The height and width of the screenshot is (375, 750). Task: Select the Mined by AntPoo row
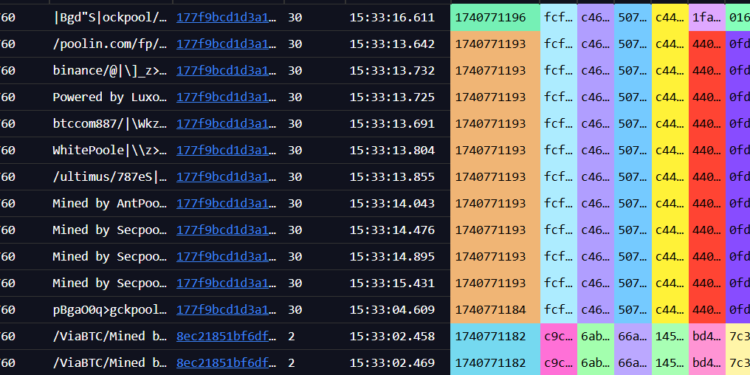tap(375, 204)
